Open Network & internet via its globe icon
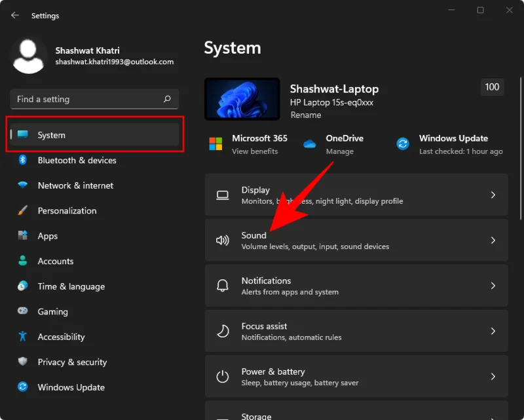The height and width of the screenshot is (420, 524). coord(22,185)
